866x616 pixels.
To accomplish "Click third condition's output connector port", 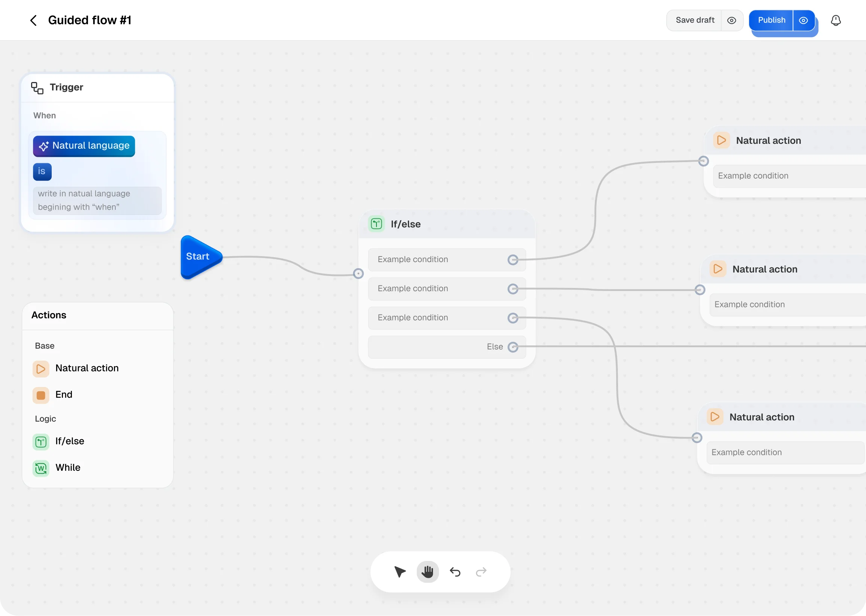I will click(x=513, y=318).
